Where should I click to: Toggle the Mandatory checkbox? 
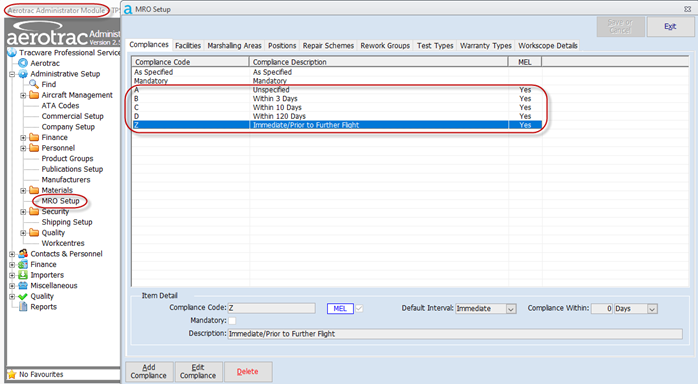tap(232, 320)
